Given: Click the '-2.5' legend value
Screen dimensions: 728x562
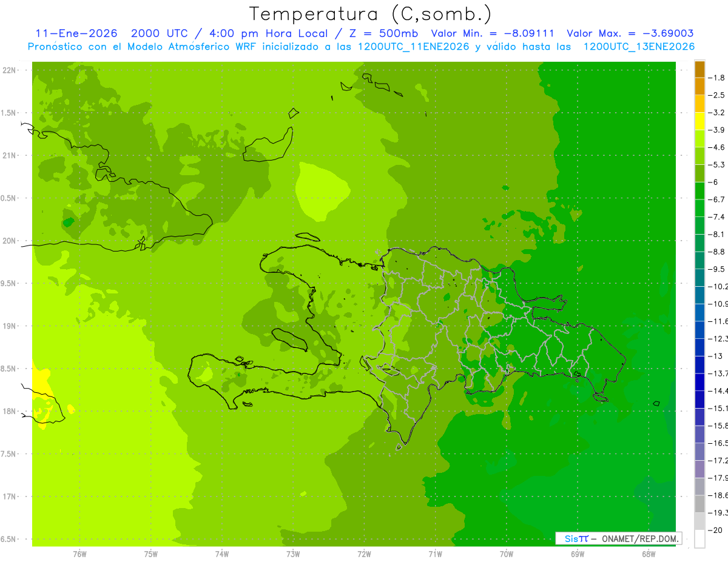Looking at the screenshot, I should pos(718,95).
